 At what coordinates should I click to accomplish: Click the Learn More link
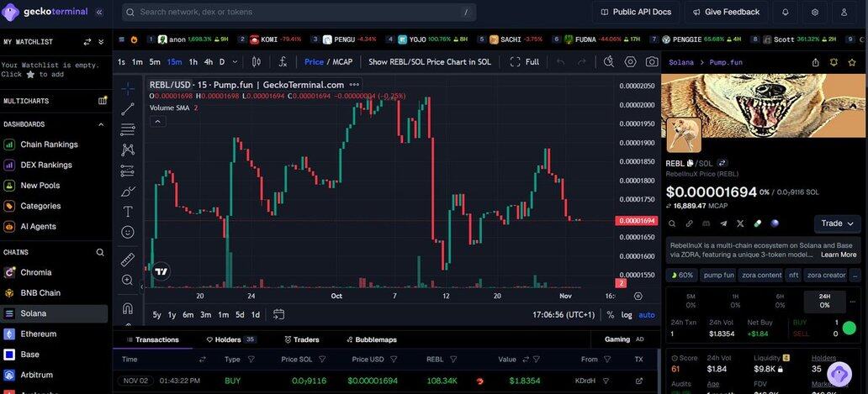point(838,255)
